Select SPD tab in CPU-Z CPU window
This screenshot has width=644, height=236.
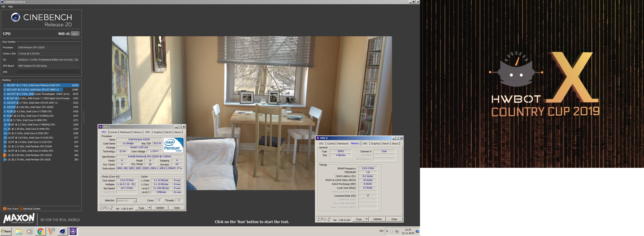(147, 132)
